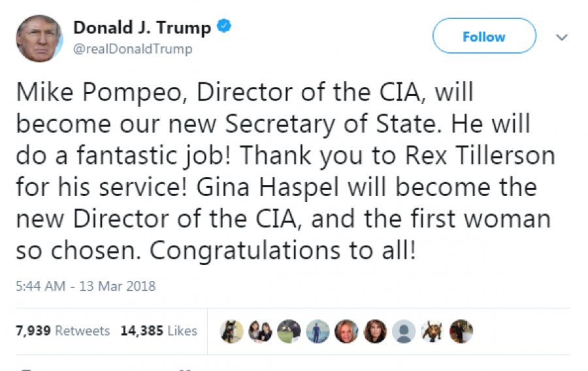Click the first liker avatar with dog
This screenshot has height=371, width=588.
tap(232, 331)
